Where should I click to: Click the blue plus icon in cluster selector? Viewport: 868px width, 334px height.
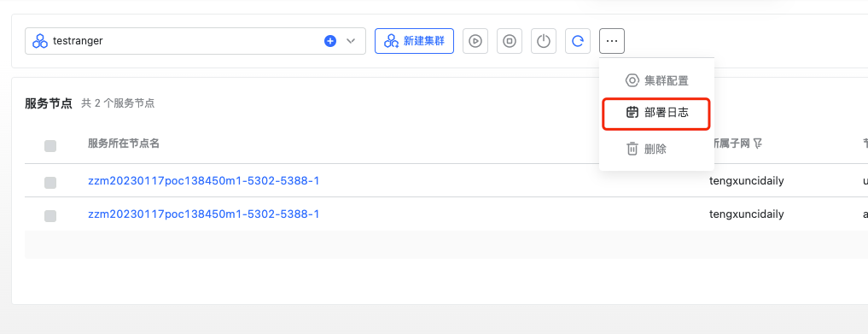[330, 41]
